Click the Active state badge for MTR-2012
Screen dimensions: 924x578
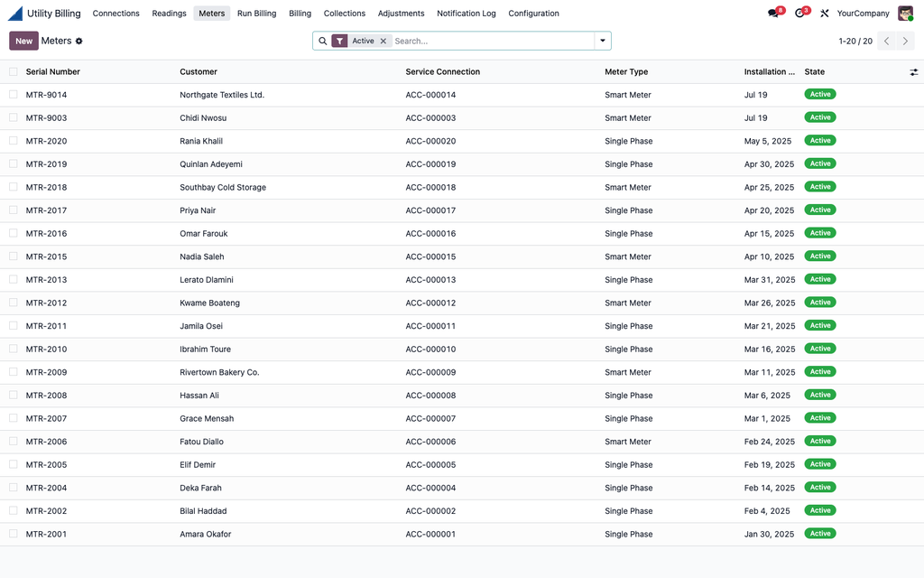(819, 303)
